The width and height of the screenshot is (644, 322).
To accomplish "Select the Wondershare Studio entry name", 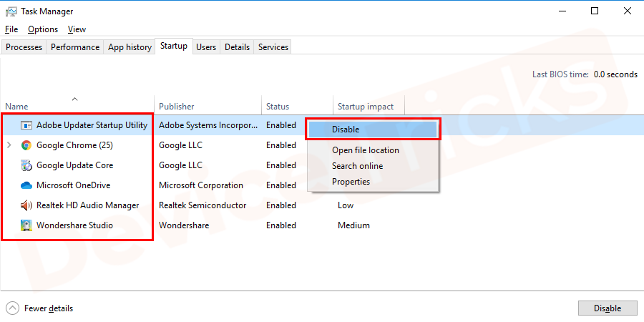I will pyautogui.click(x=74, y=225).
